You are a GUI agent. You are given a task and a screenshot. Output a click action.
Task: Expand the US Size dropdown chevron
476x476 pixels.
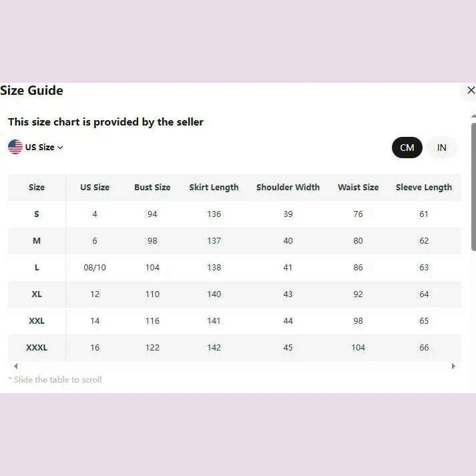click(x=60, y=148)
